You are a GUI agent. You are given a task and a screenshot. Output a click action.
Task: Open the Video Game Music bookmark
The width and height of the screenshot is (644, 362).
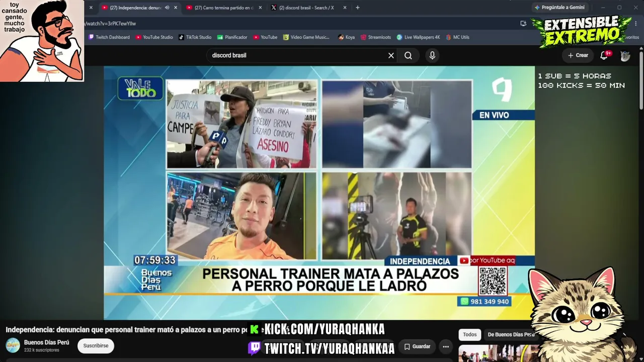pos(306,37)
